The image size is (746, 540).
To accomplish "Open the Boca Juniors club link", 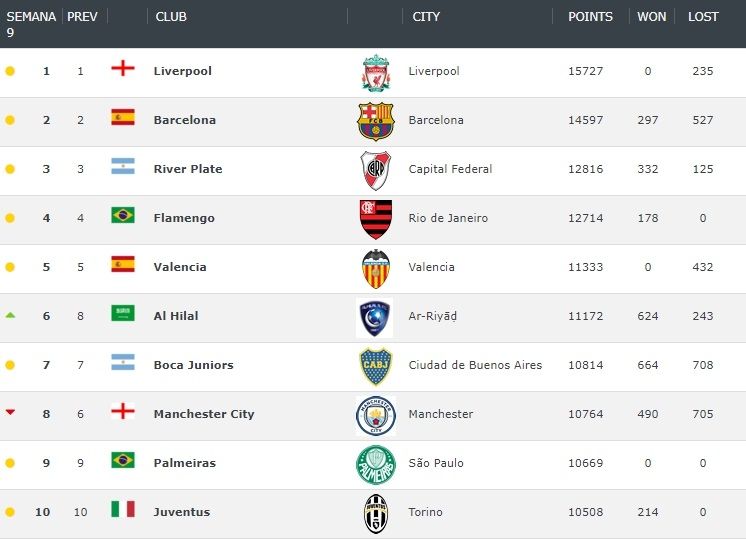I will [193, 365].
